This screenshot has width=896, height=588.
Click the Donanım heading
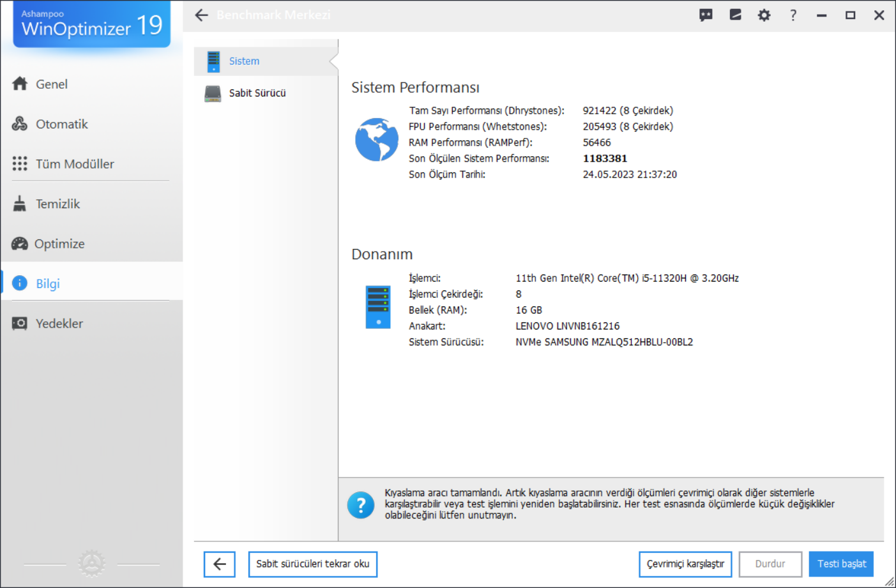coord(382,254)
